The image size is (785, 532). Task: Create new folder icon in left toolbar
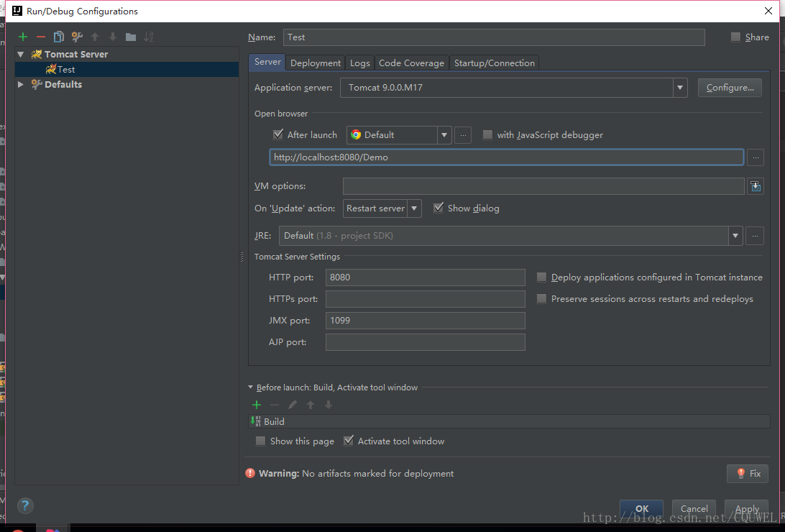pos(131,37)
